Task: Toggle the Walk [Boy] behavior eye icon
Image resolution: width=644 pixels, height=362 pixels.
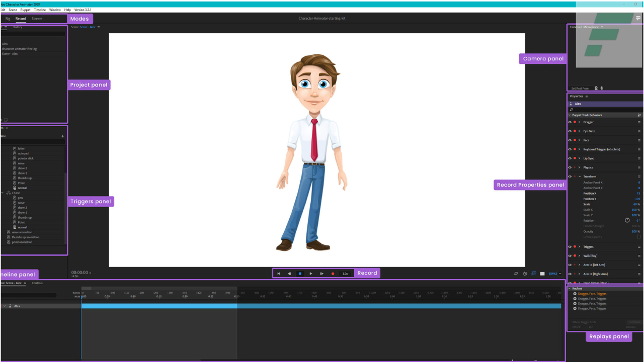Action: [570, 256]
